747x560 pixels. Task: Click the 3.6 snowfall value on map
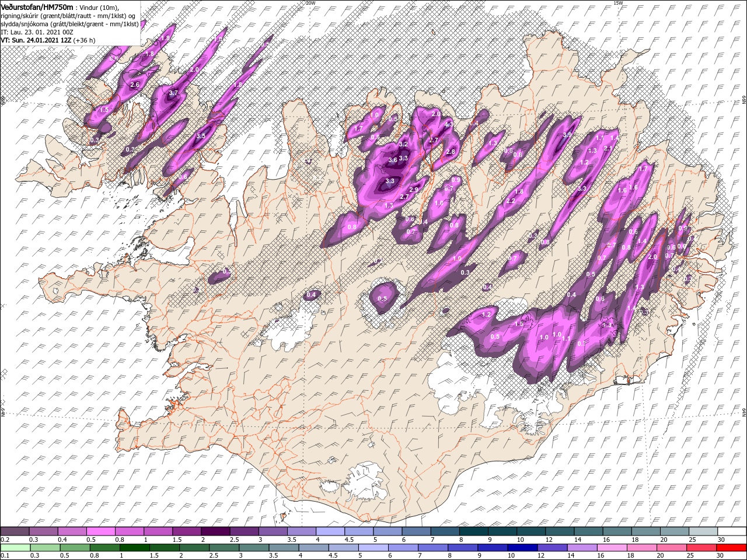(393, 160)
